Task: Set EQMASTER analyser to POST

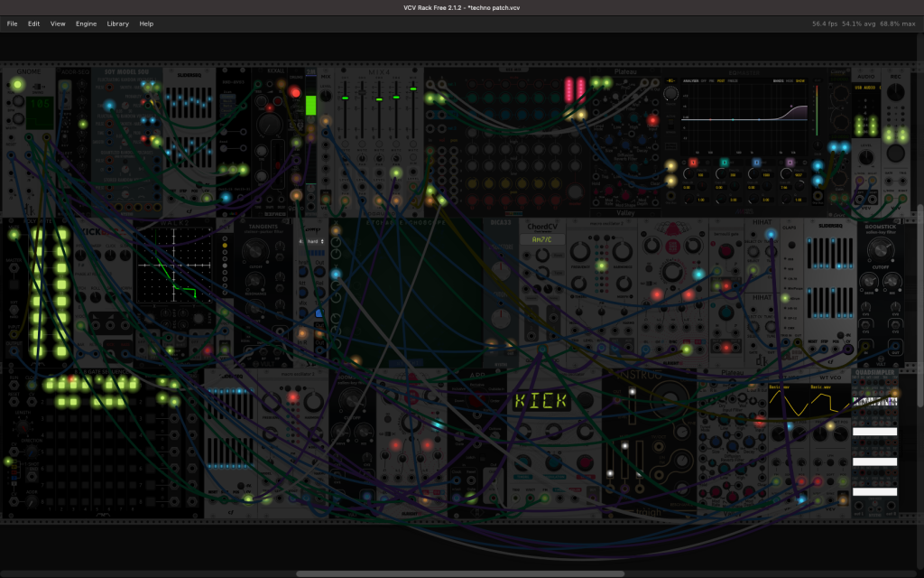Action: [721, 80]
